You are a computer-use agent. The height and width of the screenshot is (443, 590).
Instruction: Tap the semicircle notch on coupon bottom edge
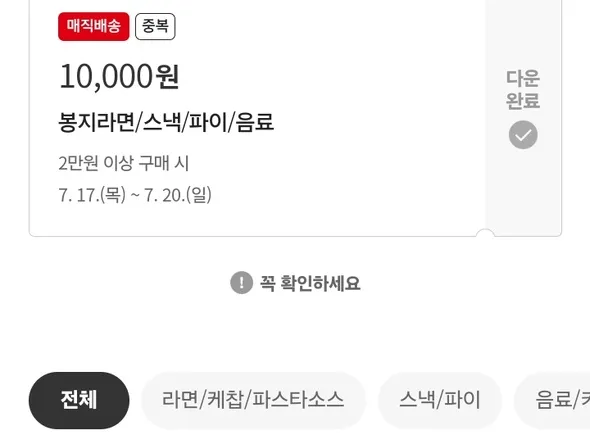485,233
